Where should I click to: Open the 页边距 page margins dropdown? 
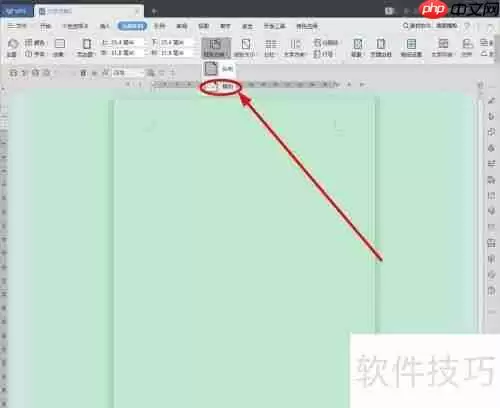[x=86, y=47]
